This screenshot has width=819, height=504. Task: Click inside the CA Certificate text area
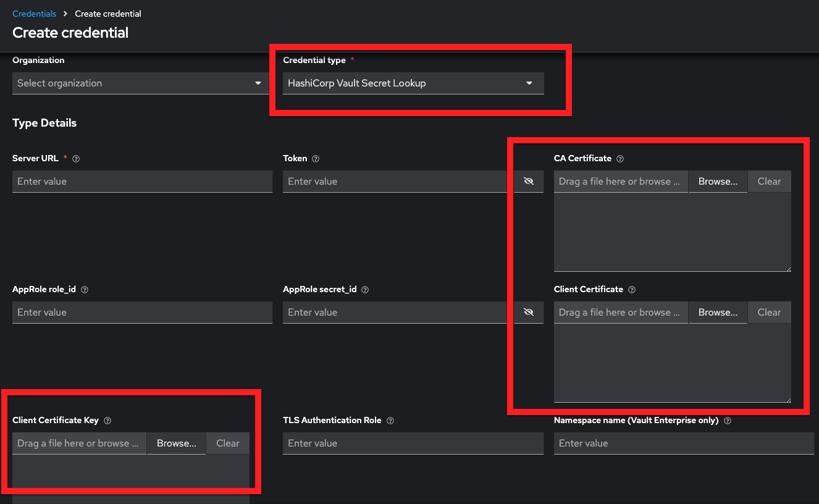click(672, 232)
